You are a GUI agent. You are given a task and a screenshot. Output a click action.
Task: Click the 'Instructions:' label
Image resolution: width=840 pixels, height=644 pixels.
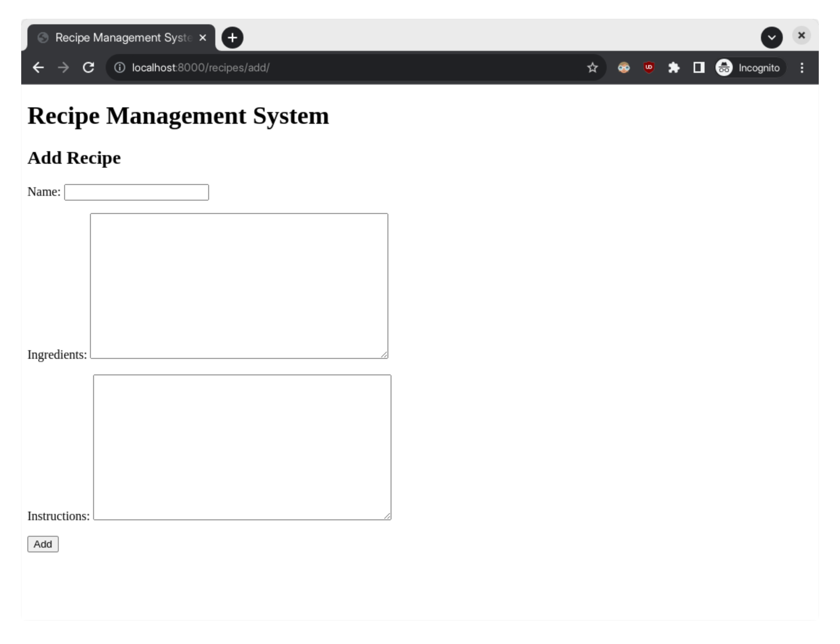coord(59,516)
